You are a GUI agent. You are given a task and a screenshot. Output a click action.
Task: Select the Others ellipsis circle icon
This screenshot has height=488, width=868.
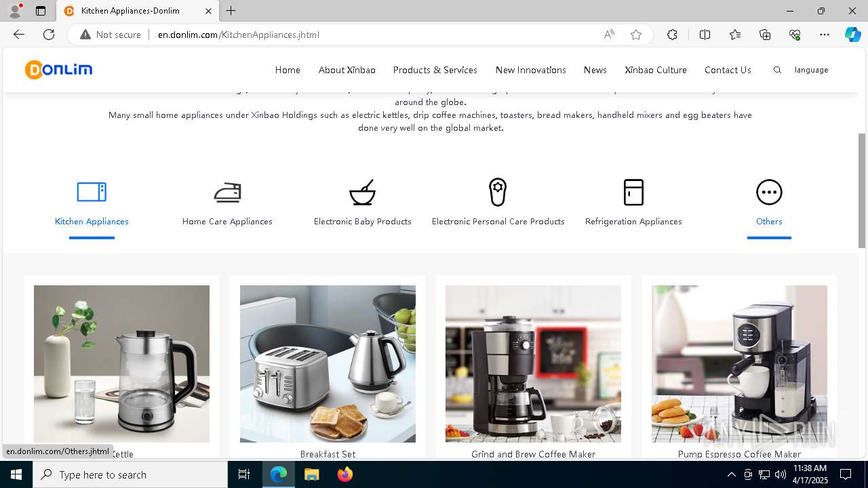[x=769, y=192]
